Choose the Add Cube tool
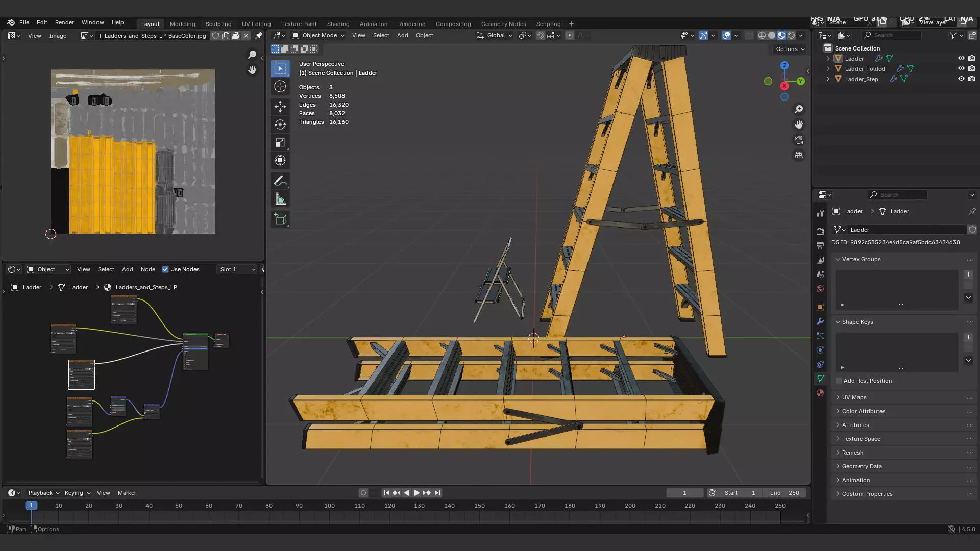 pos(280,219)
